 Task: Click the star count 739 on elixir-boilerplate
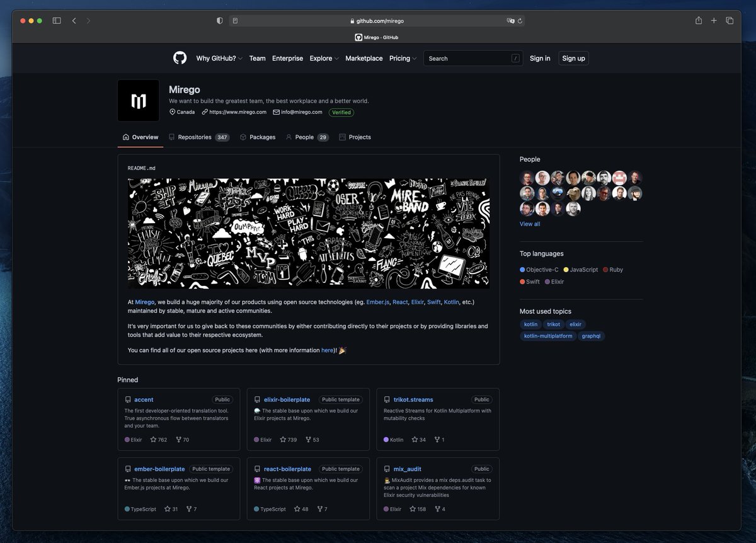pyautogui.click(x=288, y=440)
